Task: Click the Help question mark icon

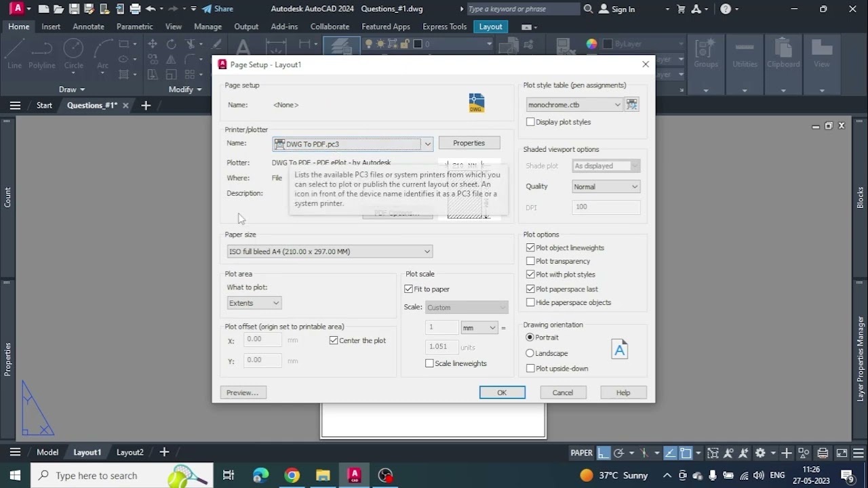Action: point(726,9)
